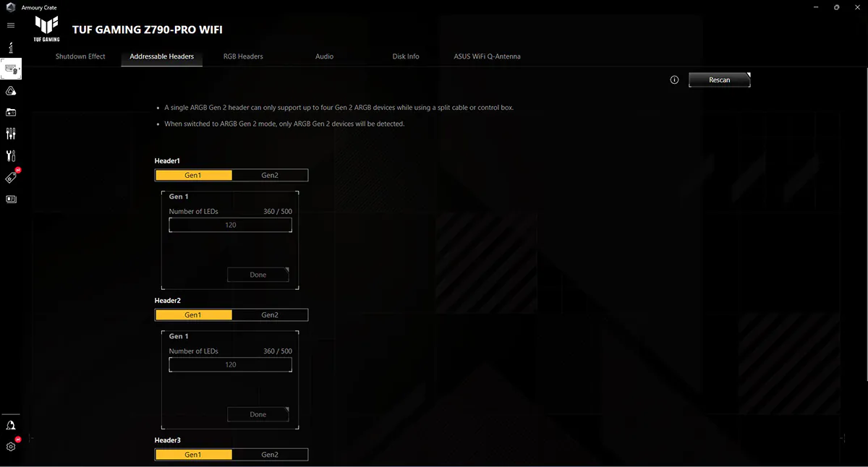This screenshot has height=467, width=868.
Task: Switch Header2 to Gen1 mode
Action: pyautogui.click(x=193, y=314)
